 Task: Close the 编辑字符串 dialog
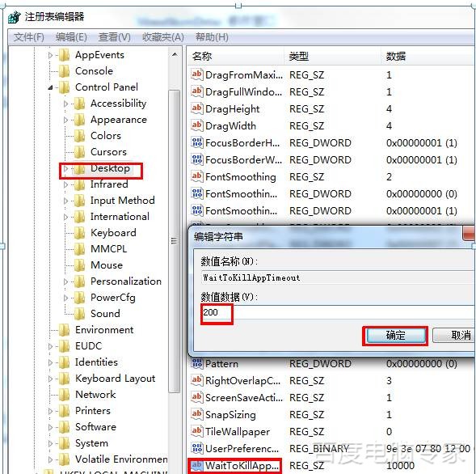coord(469,233)
